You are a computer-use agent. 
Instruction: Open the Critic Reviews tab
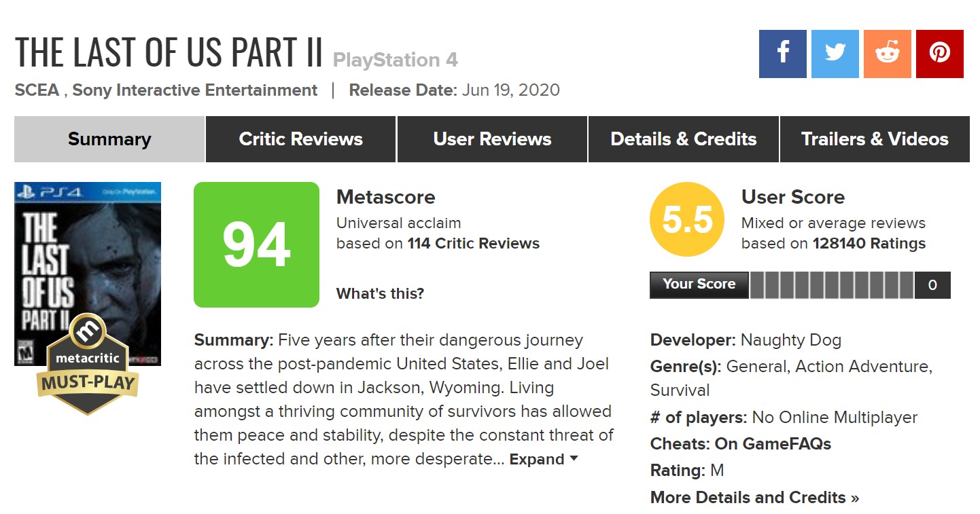click(x=300, y=139)
